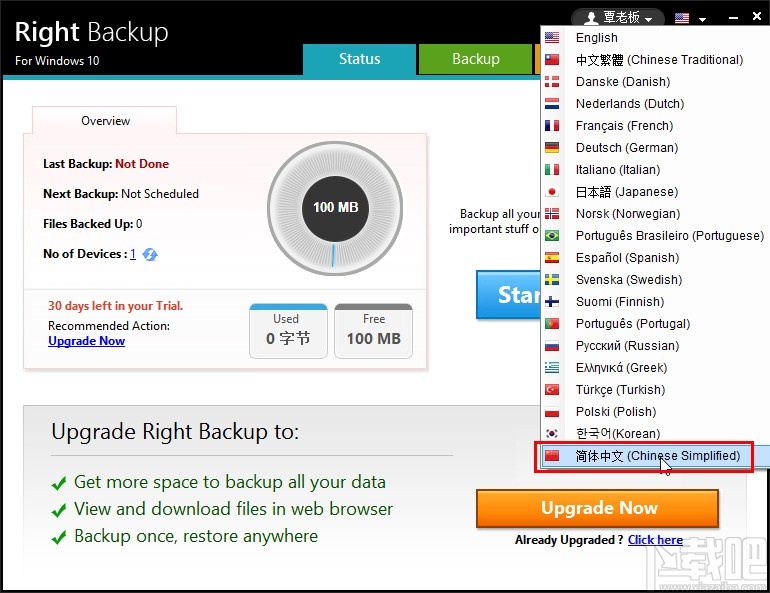Screen dimensions: 770x593
Task: Switch to the Status tab
Action: 359,59
